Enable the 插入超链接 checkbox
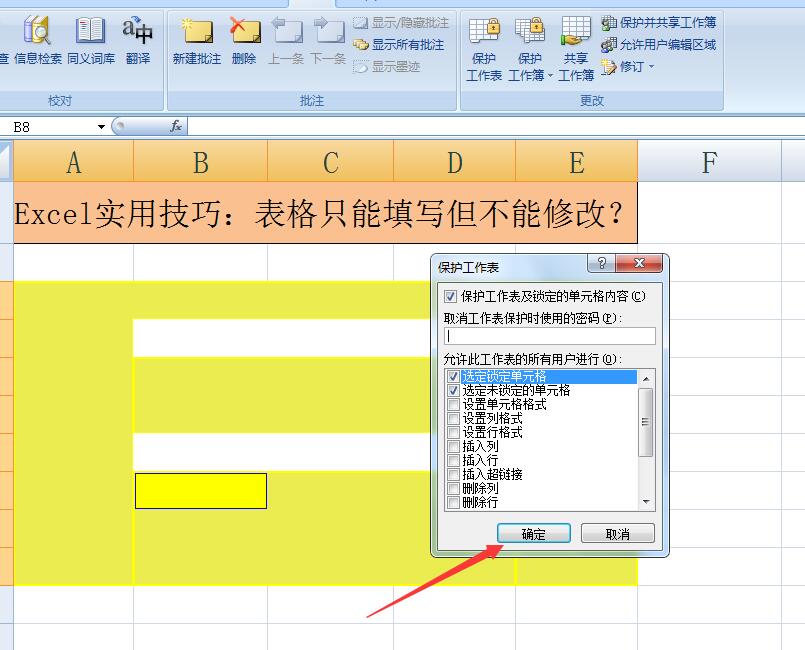 pyautogui.click(x=453, y=474)
